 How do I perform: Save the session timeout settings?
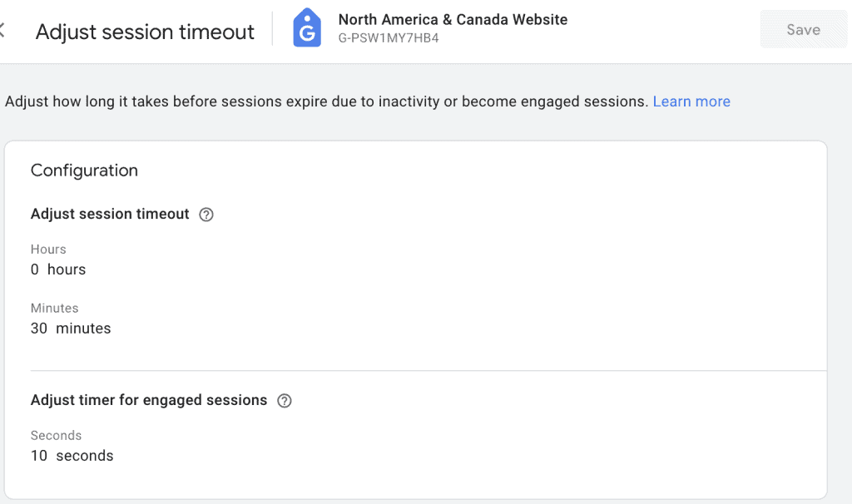[802, 28]
